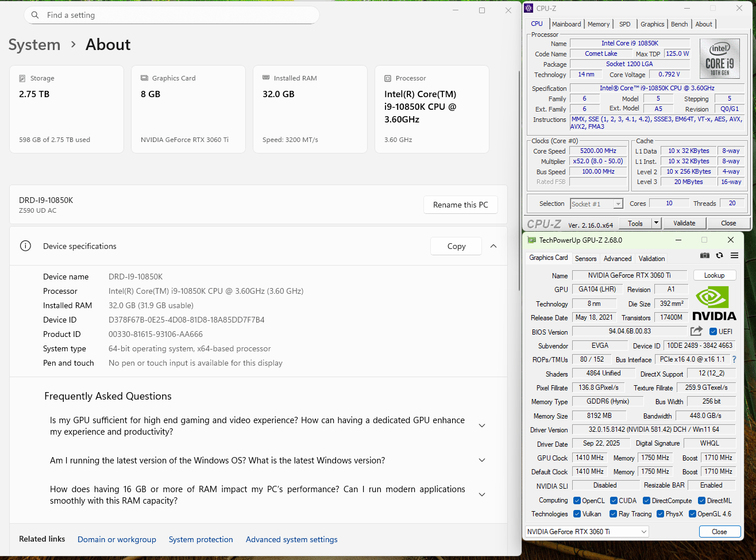Click the GPU-Z title bar app icon
This screenshot has width=756, height=560.
tap(531, 240)
